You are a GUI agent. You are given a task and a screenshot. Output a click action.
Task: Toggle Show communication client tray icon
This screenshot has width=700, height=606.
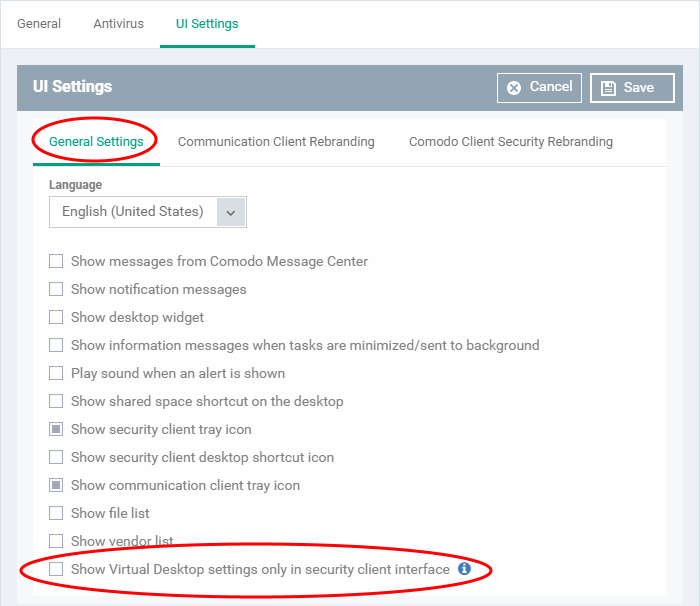pyautogui.click(x=57, y=486)
